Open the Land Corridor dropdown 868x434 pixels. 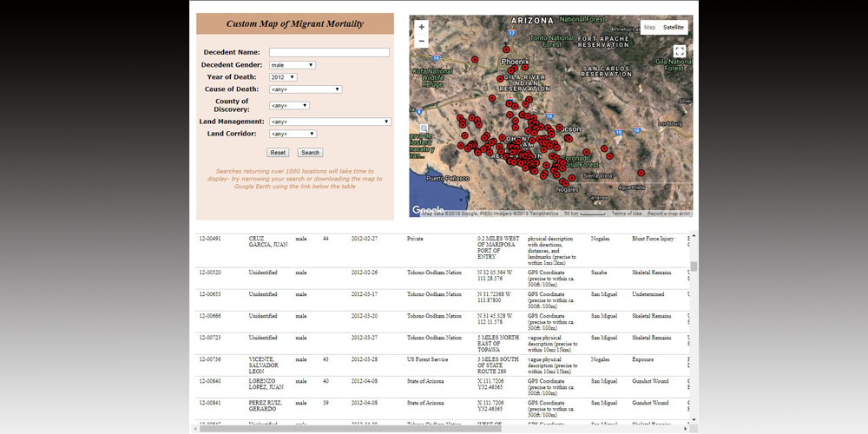pos(293,134)
